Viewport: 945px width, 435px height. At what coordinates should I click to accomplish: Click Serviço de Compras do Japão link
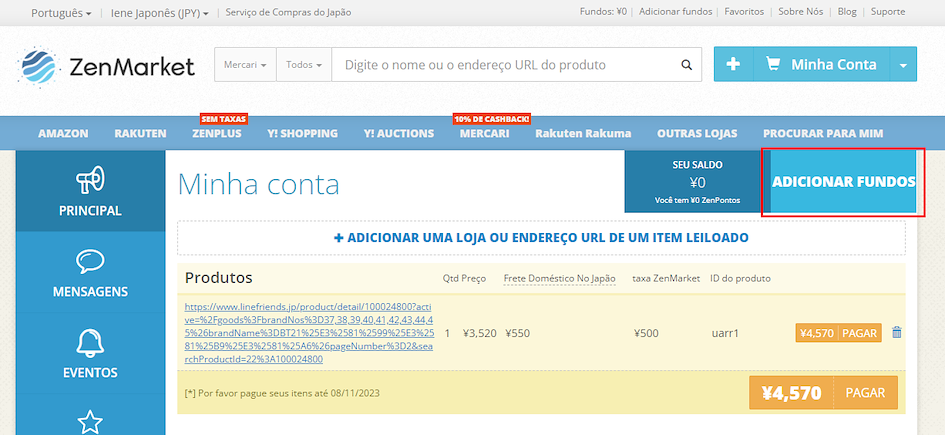(x=288, y=12)
